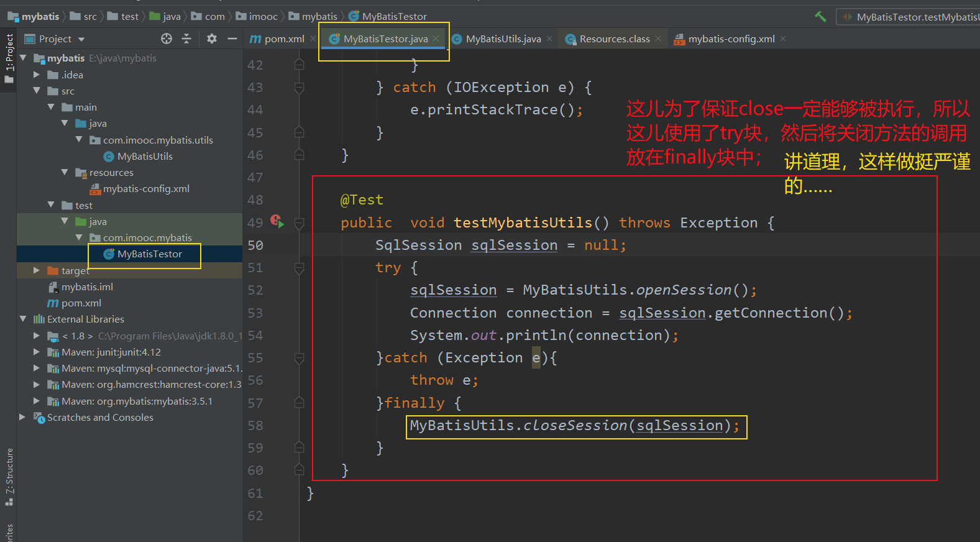Expand the .idea folder
Screen dimensions: 980x542
(37, 75)
